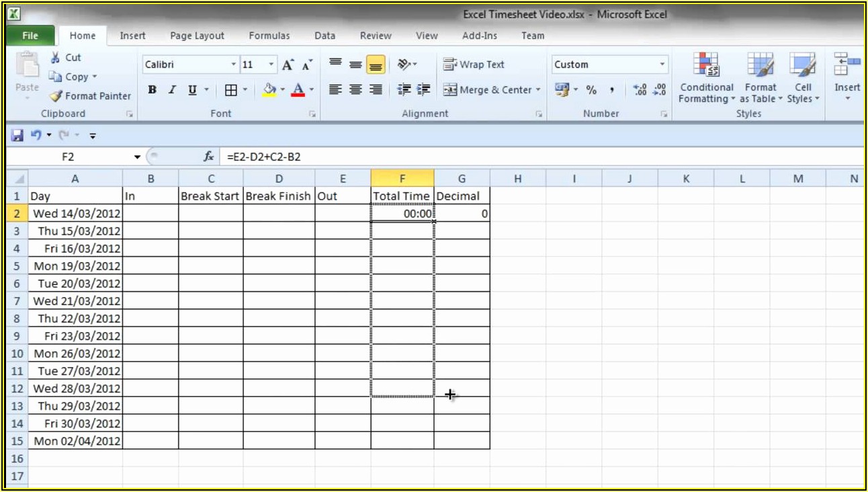Click the Paste button

[x=27, y=73]
